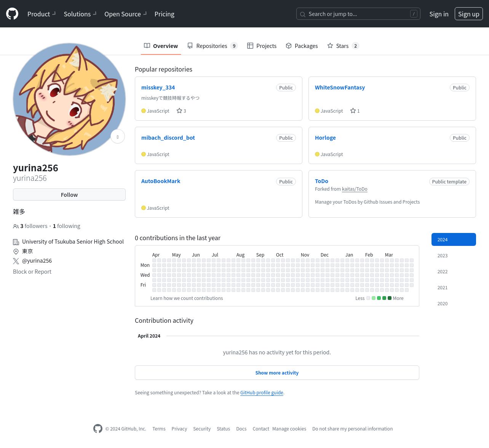
Task: Expand the Product menu
Action: pyautogui.click(x=42, y=14)
